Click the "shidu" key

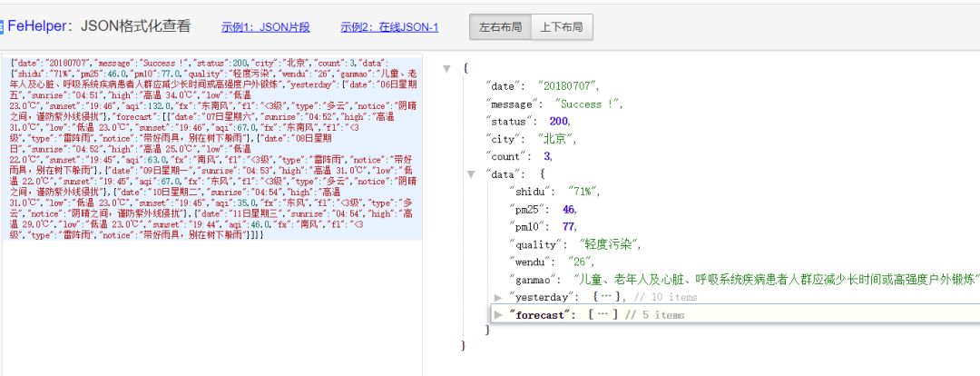pos(530,192)
